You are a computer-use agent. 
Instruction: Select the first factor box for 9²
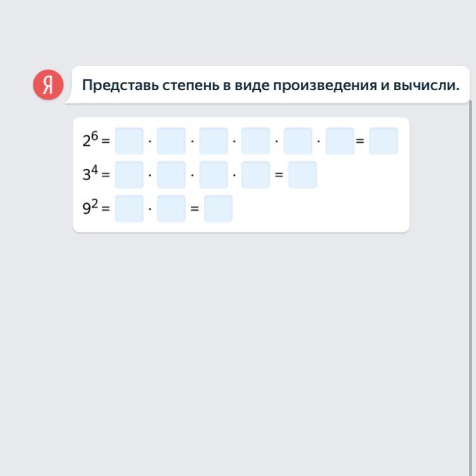[x=129, y=209]
